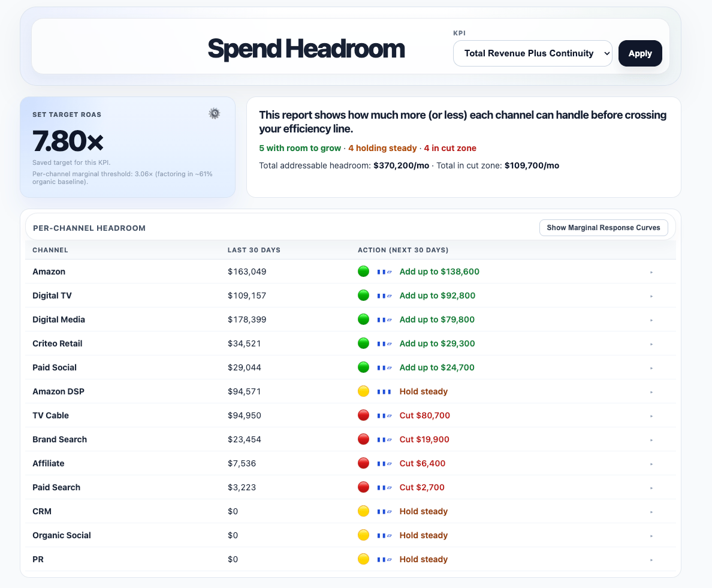
Task: Click the blue bars icon in TV Cable row
Action: click(384, 416)
